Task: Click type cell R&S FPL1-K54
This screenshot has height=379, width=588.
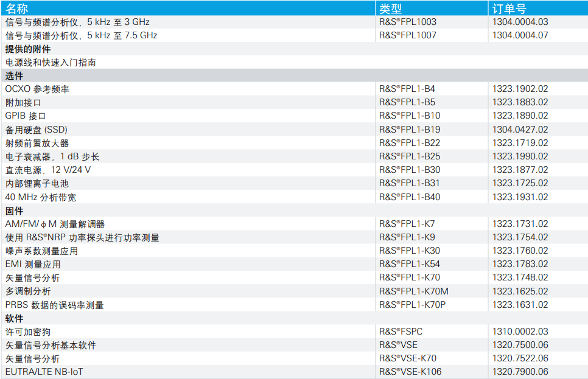Action: point(410,265)
